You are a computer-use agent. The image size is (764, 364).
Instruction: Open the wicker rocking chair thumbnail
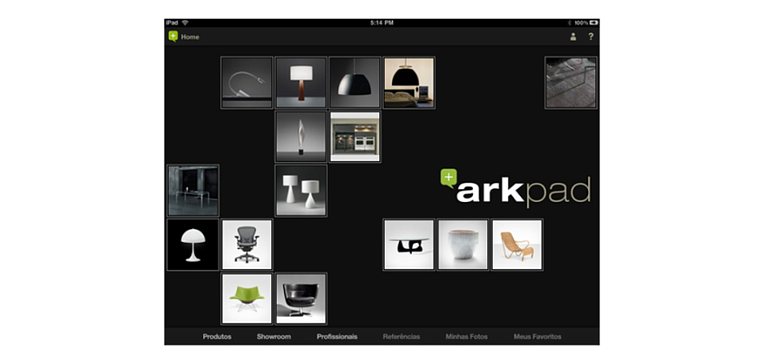517,245
